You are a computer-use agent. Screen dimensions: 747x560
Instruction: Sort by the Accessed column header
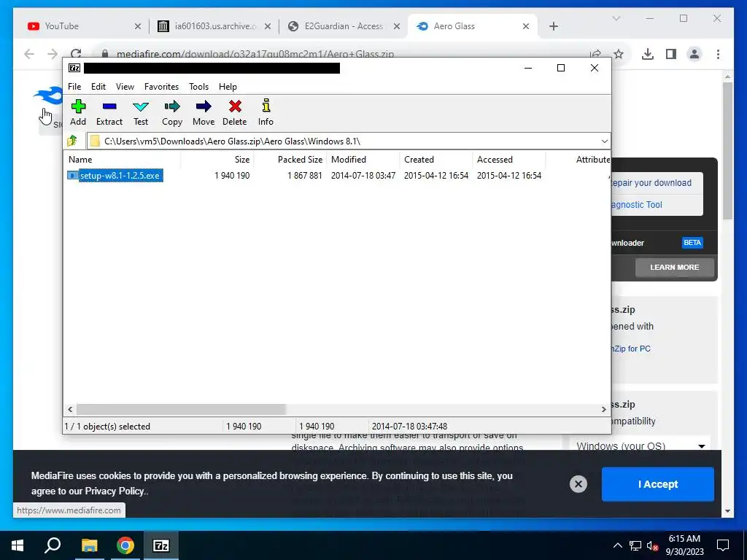(x=508, y=160)
